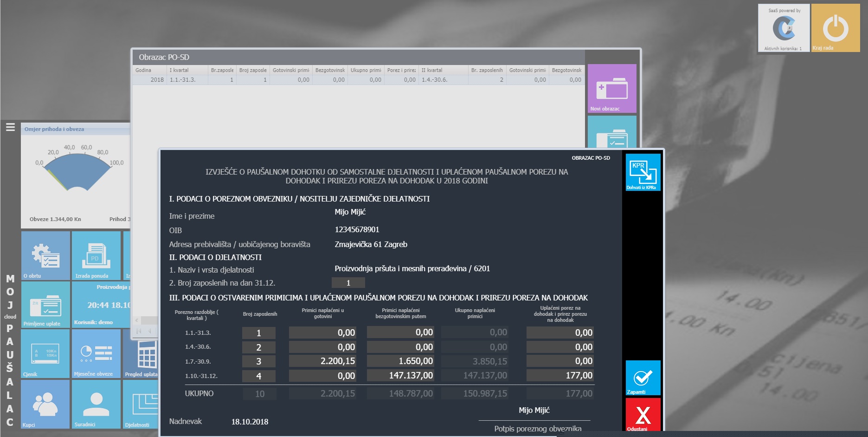Edit employee count for 1.7.-30.9.
This screenshot has width=868, height=437.
259,361
